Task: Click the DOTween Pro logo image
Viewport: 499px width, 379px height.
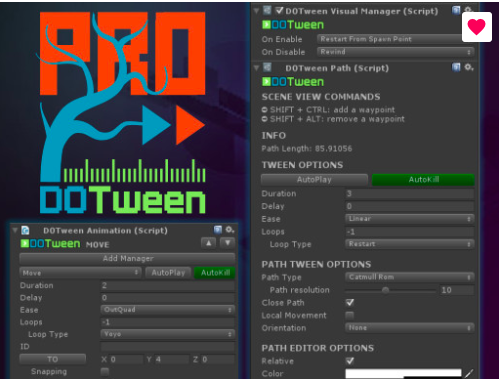Action: tap(122, 113)
